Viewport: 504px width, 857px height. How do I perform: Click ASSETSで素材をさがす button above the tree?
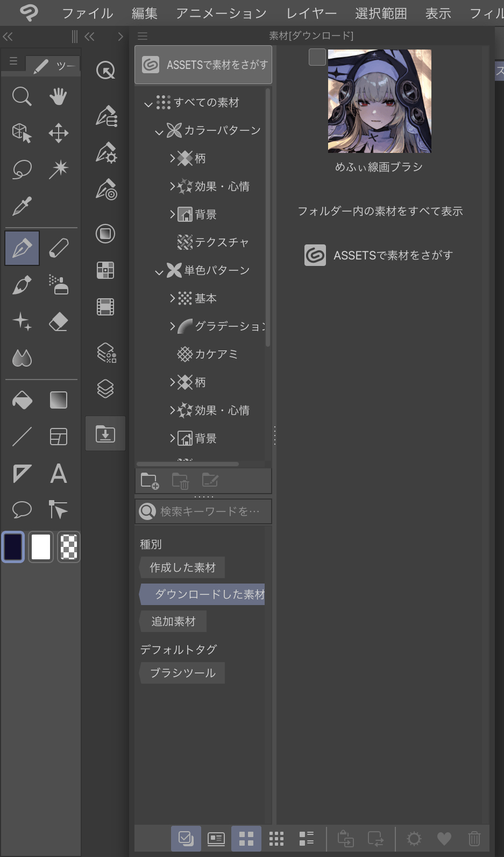pyautogui.click(x=203, y=65)
